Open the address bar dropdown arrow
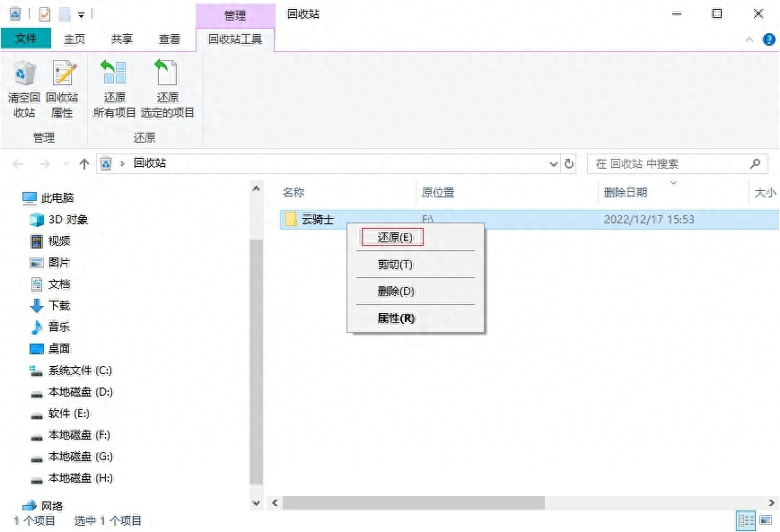Viewport: 780px width, 532px height. click(x=554, y=163)
